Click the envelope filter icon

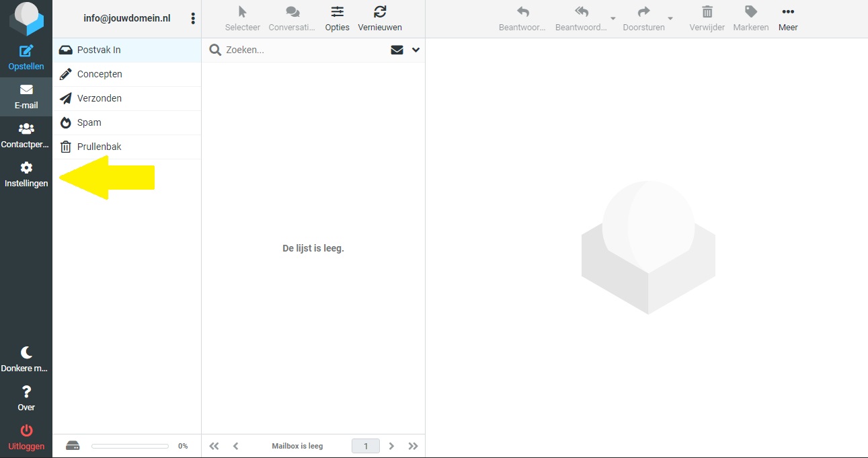click(397, 50)
